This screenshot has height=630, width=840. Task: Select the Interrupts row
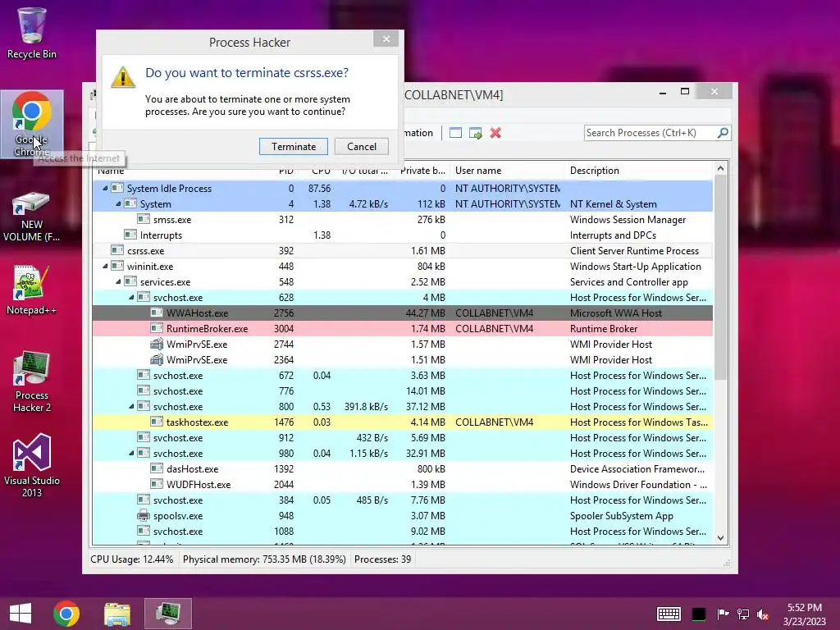pos(402,235)
